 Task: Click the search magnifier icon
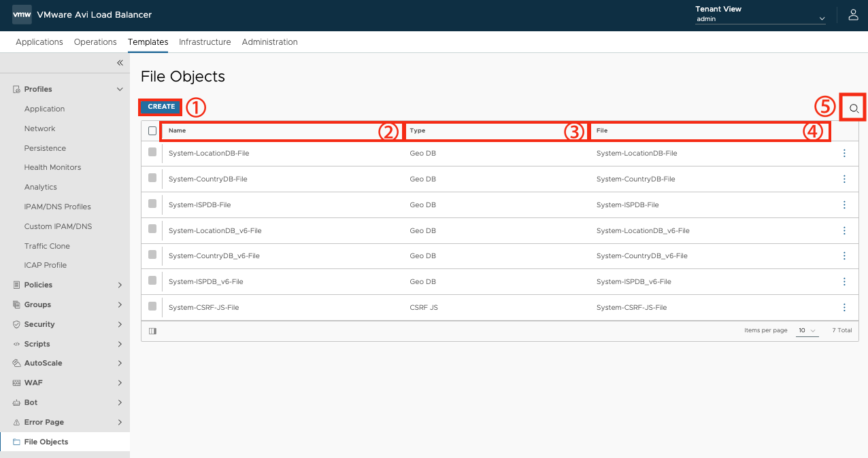(x=854, y=108)
